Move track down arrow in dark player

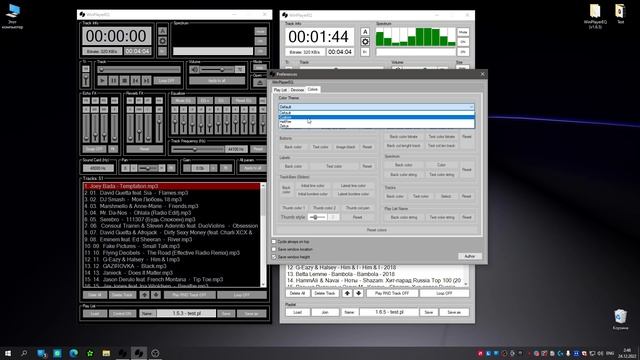tap(156, 294)
